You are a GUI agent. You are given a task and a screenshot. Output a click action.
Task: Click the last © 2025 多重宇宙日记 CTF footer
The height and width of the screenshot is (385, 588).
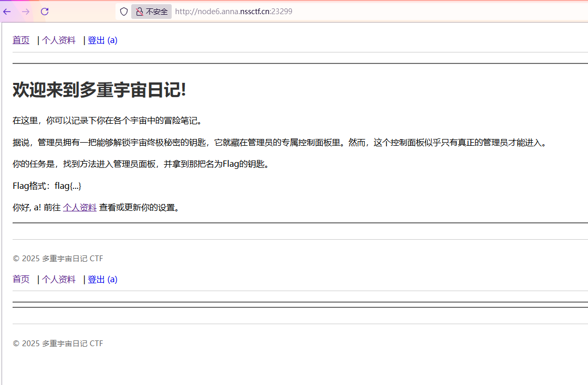point(58,344)
